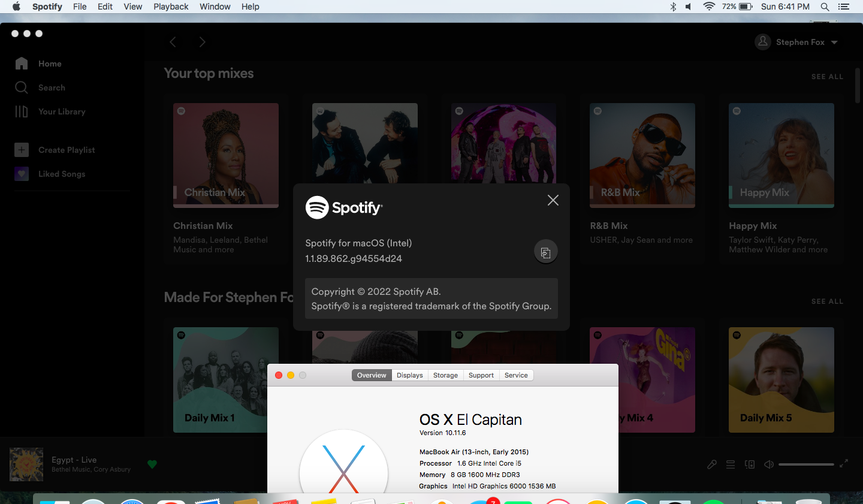The width and height of the screenshot is (863, 504).
Task: Open the R&B Mix cover
Action: point(642,156)
